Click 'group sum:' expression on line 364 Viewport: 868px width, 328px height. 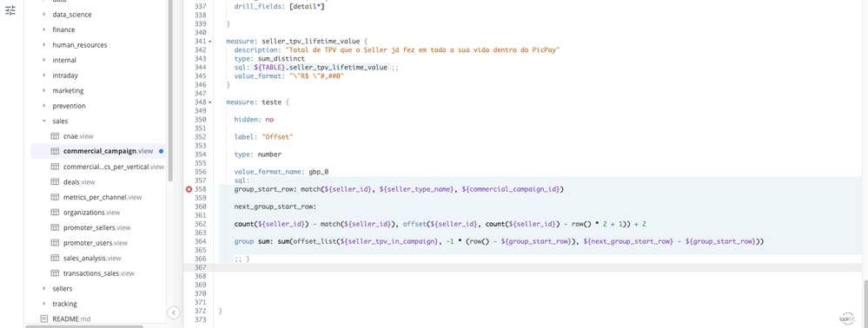(499, 241)
